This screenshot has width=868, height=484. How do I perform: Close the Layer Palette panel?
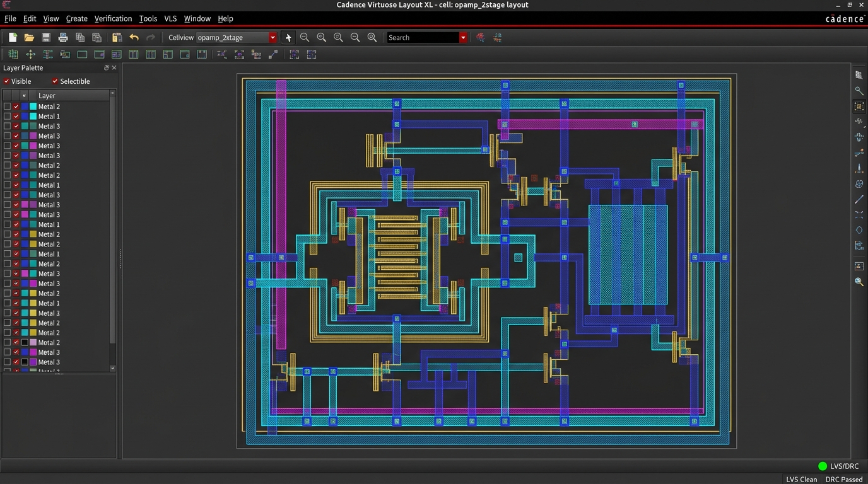pyautogui.click(x=114, y=67)
